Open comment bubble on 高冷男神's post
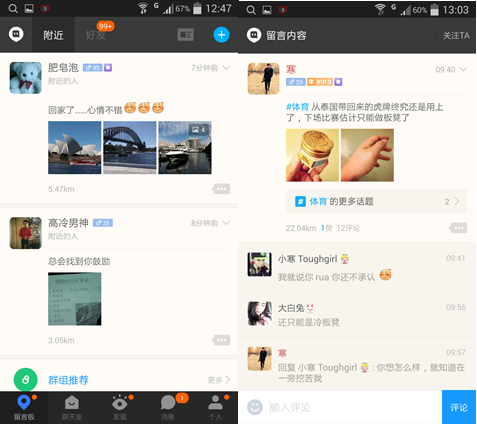The width and height of the screenshot is (477, 425). [221, 340]
